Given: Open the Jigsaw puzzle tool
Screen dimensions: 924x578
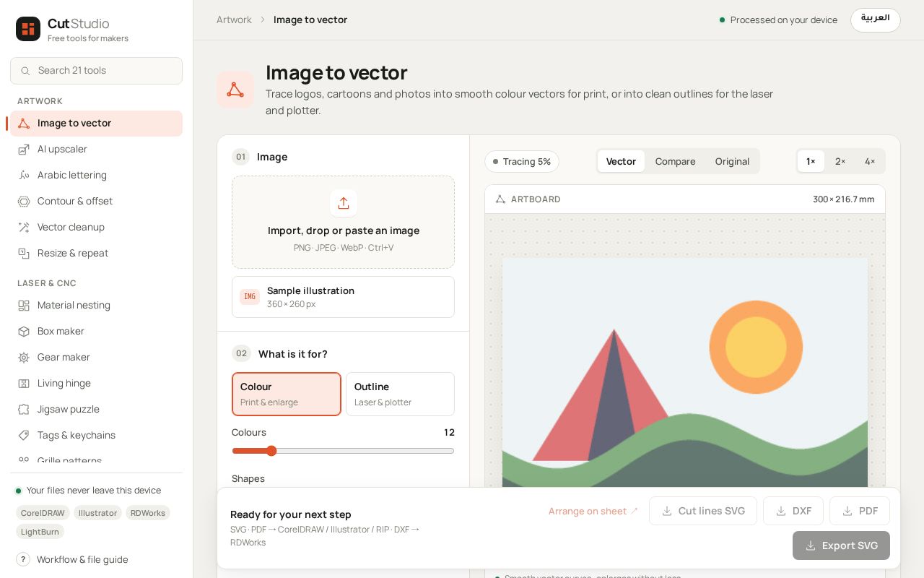Looking at the screenshot, I should pos(96,410).
